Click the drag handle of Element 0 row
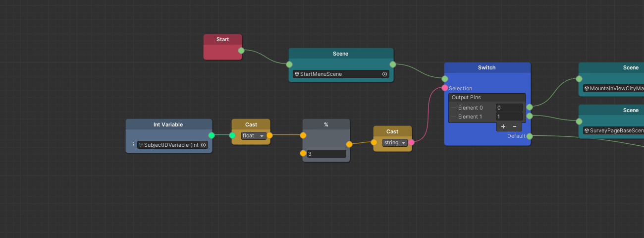 (x=453, y=108)
